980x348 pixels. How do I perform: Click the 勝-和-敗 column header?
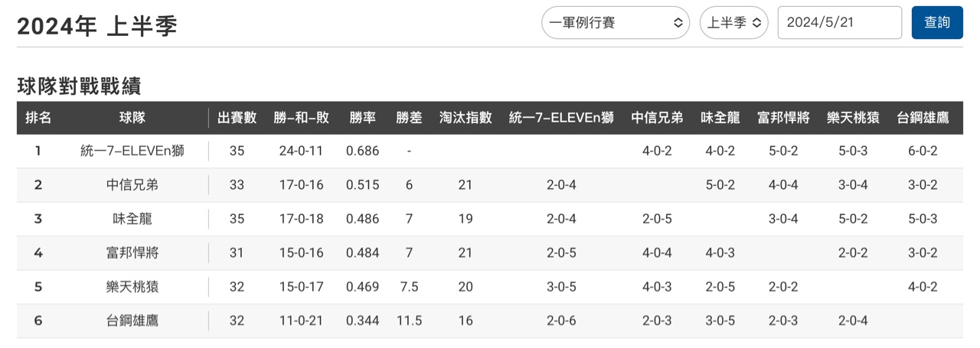[302, 118]
